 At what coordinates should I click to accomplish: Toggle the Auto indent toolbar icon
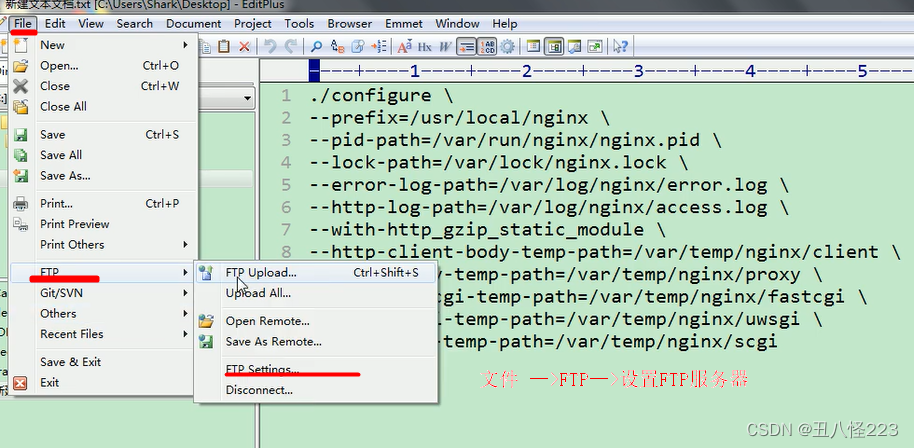click(x=466, y=47)
